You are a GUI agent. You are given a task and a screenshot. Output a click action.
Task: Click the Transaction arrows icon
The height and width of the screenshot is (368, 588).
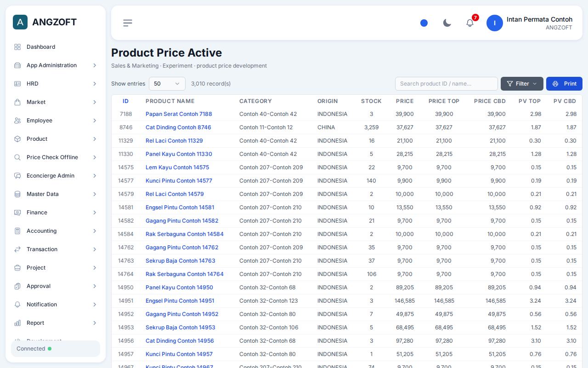17,249
